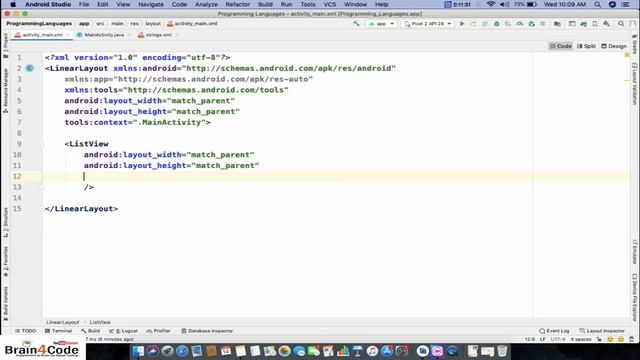Open the Build tool window

(90, 331)
